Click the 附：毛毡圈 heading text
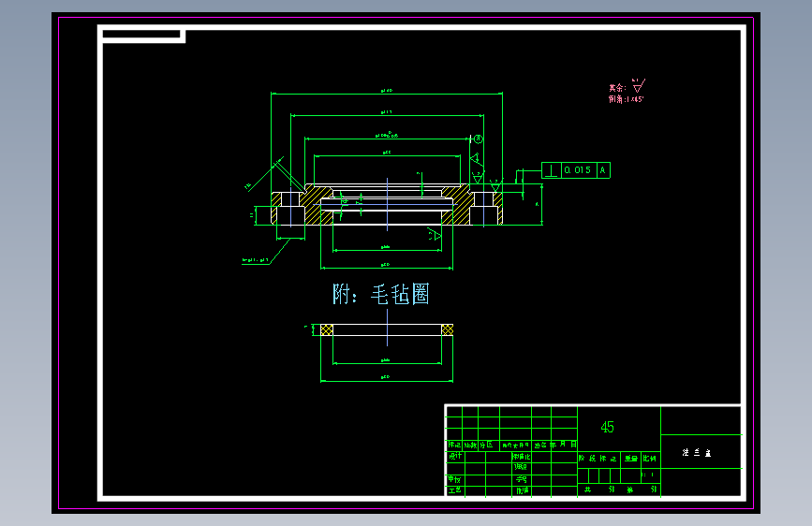Image resolution: width=812 pixels, height=526 pixels. (380, 294)
